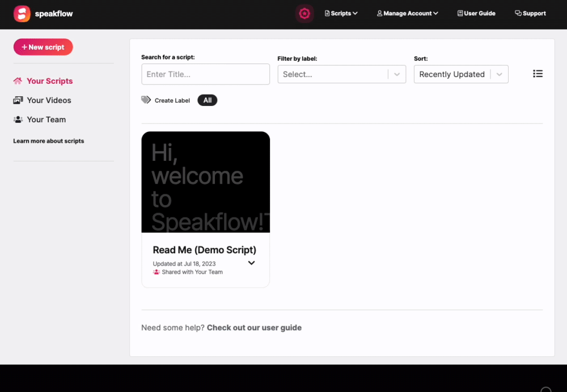Click the Speakflow logo icon
567x392 pixels.
[22, 14]
